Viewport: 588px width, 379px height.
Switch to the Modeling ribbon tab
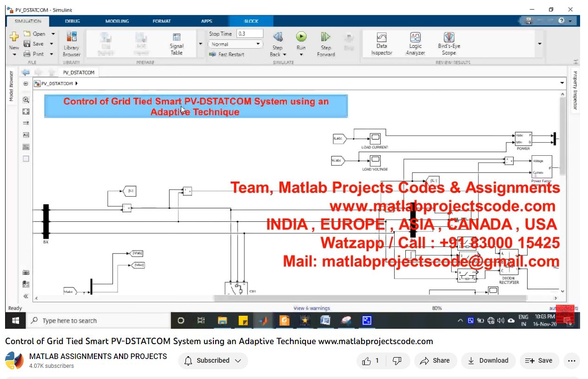(117, 21)
